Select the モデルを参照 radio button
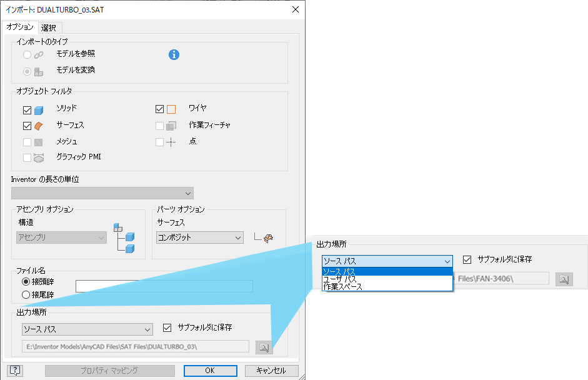 point(27,55)
